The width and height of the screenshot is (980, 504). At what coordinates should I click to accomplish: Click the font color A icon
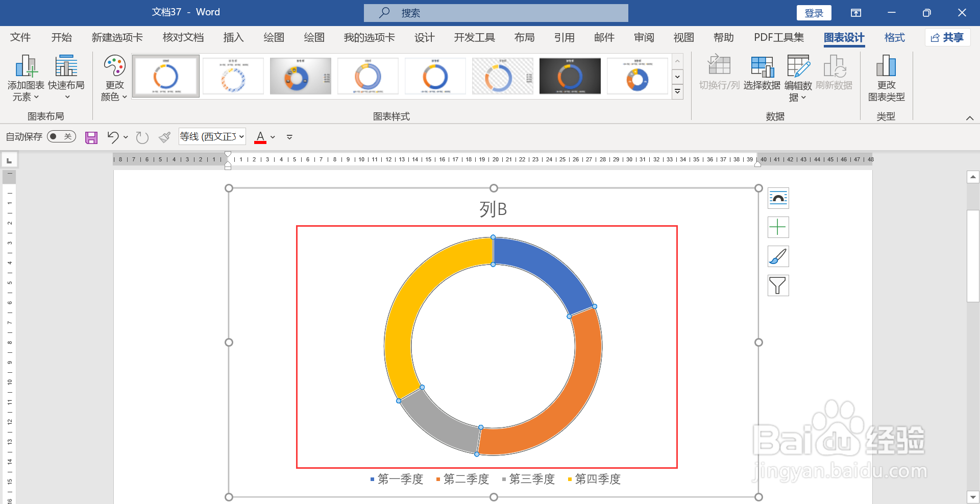[260, 137]
